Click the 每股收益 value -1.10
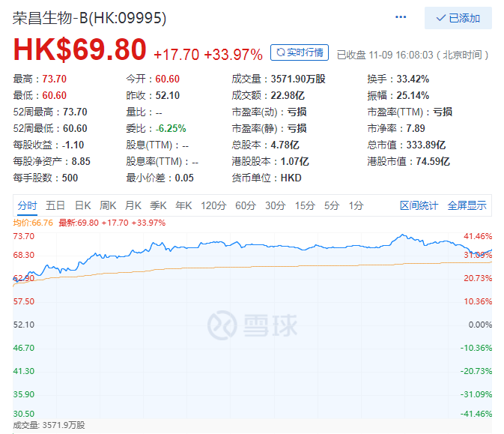The image size is (504, 434). click(x=73, y=145)
